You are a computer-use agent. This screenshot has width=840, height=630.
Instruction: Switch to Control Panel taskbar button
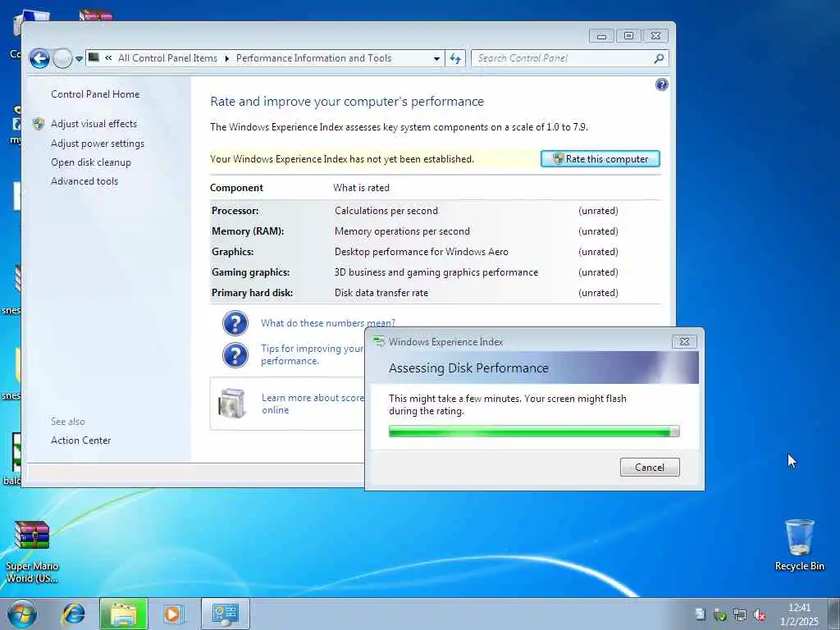coord(226,614)
